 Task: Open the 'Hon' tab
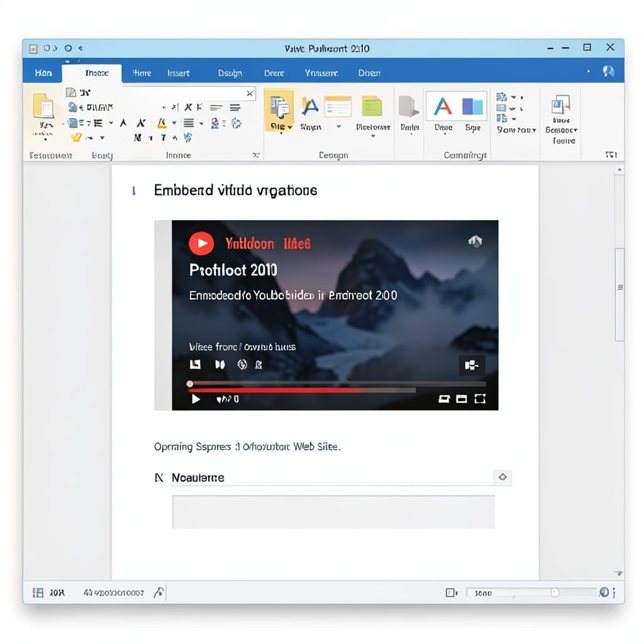tap(43, 73)
